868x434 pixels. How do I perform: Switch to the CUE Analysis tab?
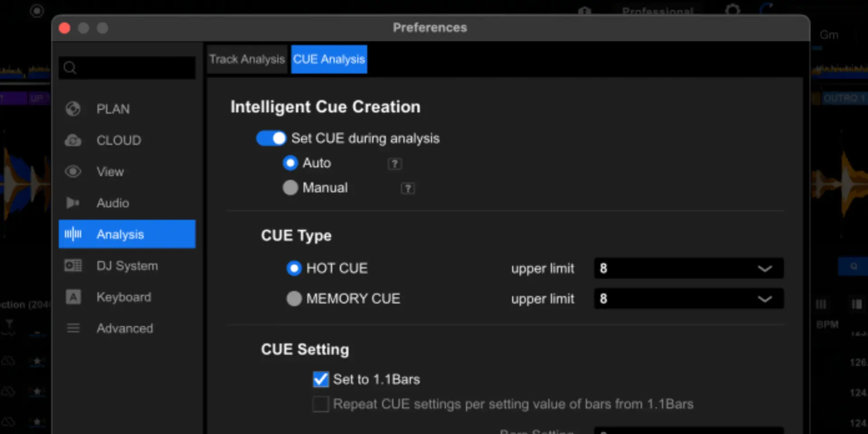pyautogui.click(x=329, y=59)
